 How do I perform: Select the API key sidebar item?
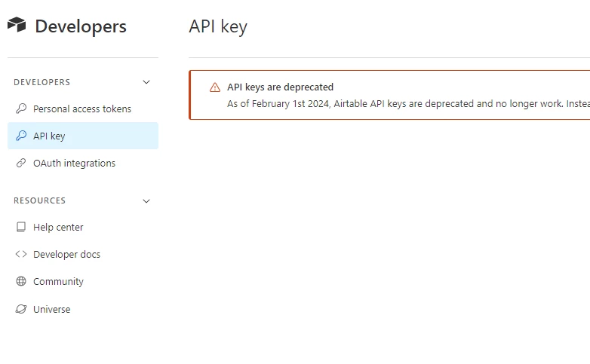tap(83, 136)
